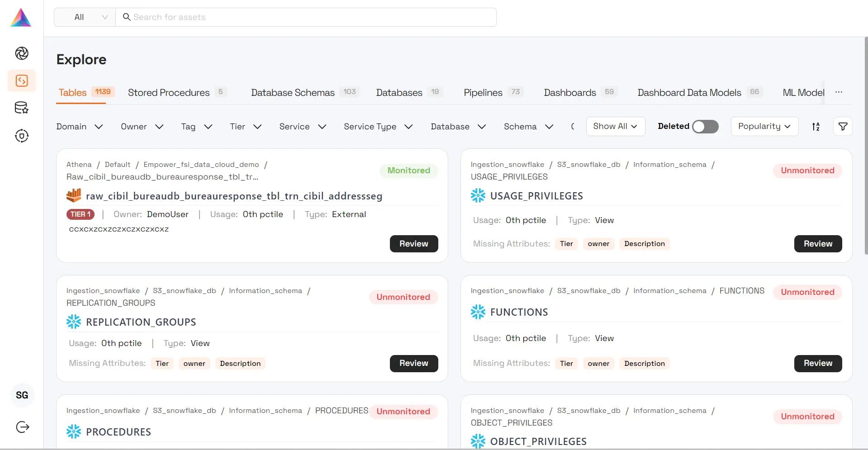Click DemoUser owner name
The width and height of the screenshot is (868, 450).
[x=167, y=214]
